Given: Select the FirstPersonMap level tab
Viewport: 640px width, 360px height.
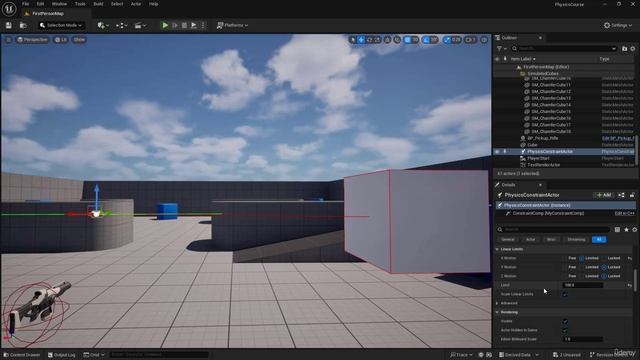Looking at the screenshot, I should (x=48, y=13).
